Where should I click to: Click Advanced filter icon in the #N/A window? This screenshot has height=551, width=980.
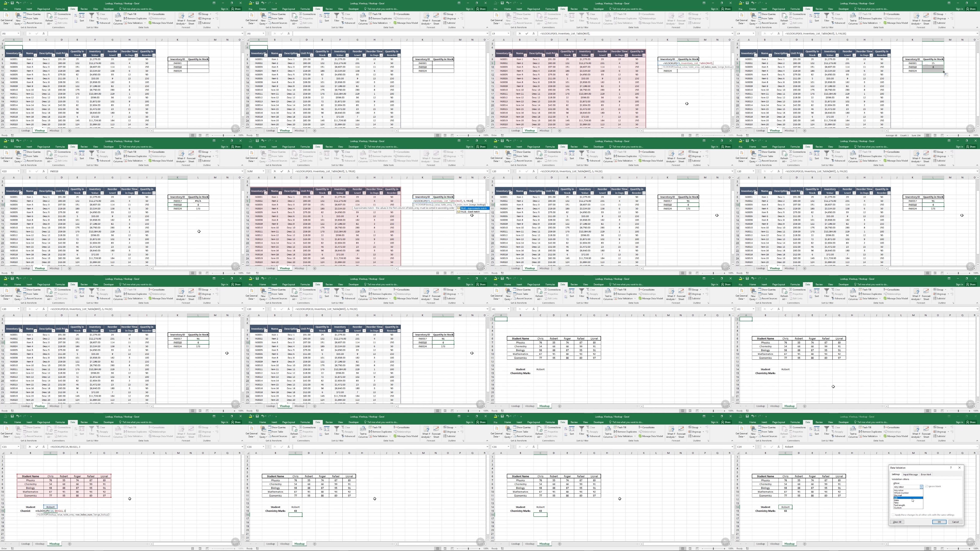tap(98, 161)
